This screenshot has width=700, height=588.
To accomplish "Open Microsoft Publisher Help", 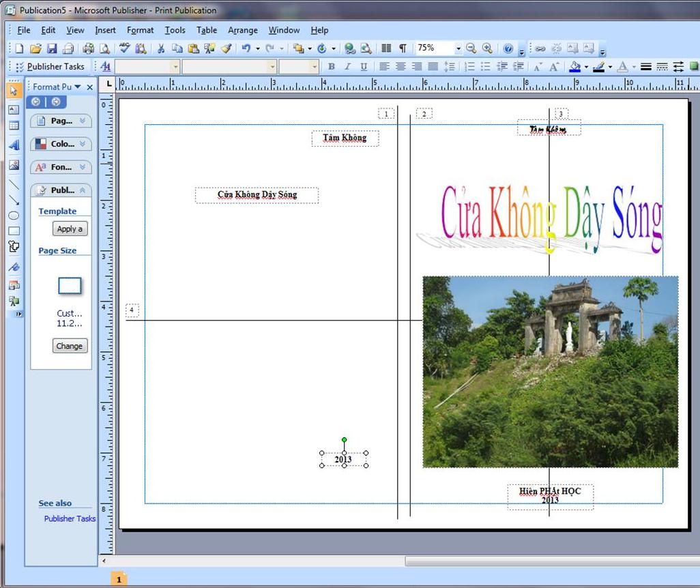I will [508, 48].
